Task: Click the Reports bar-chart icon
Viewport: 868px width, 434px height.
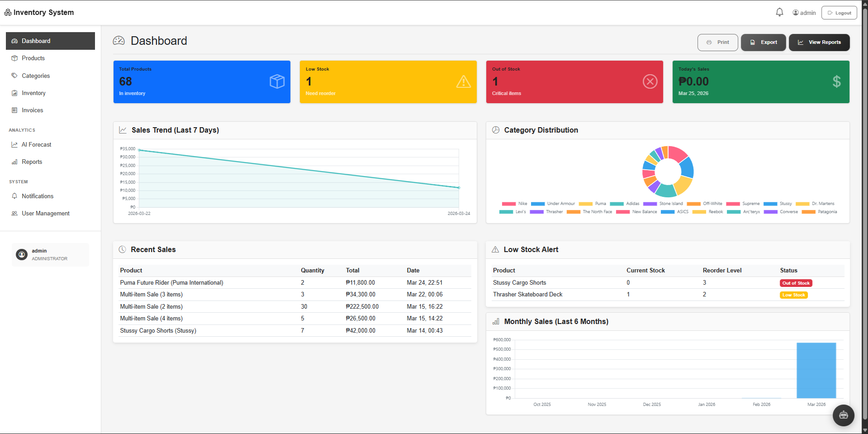Action: (15, 162)
